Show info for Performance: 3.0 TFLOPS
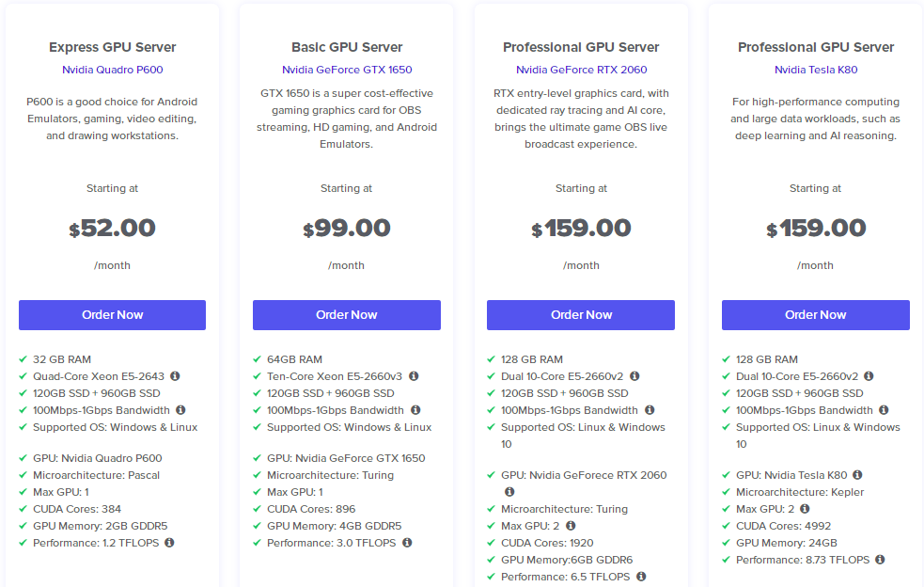 (407, 543)
